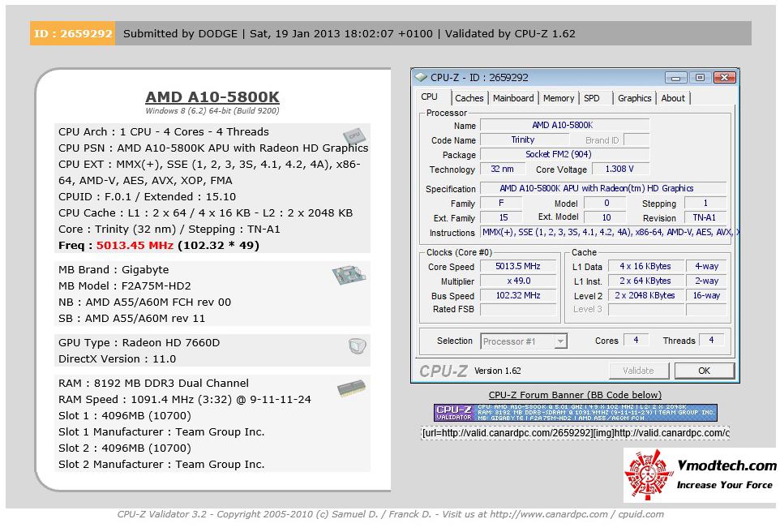Viewport: 780px width, 532px height.
Task: Click the footer CPU-Z Validator copyright text
Action: (x=391, y=514)
